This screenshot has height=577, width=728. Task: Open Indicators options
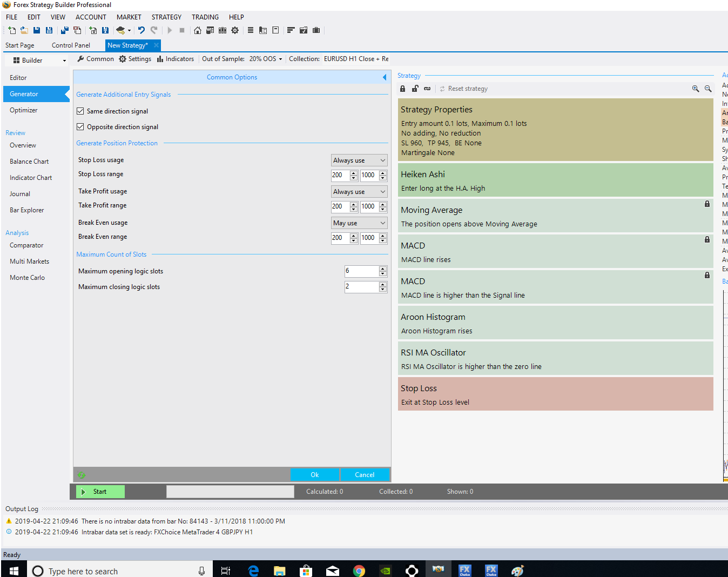(x=176, y=59)
